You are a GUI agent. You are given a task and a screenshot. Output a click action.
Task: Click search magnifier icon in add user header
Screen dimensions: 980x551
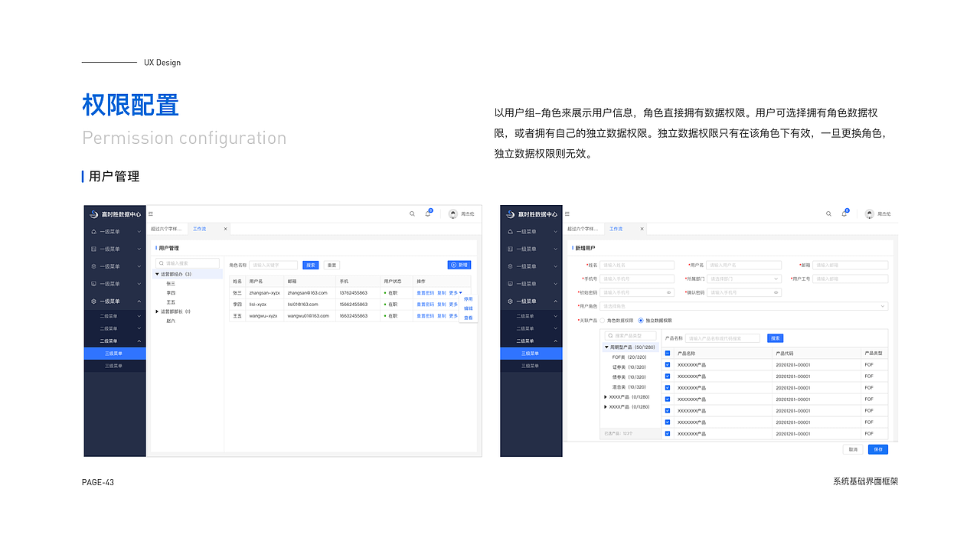tap(828, 214)
